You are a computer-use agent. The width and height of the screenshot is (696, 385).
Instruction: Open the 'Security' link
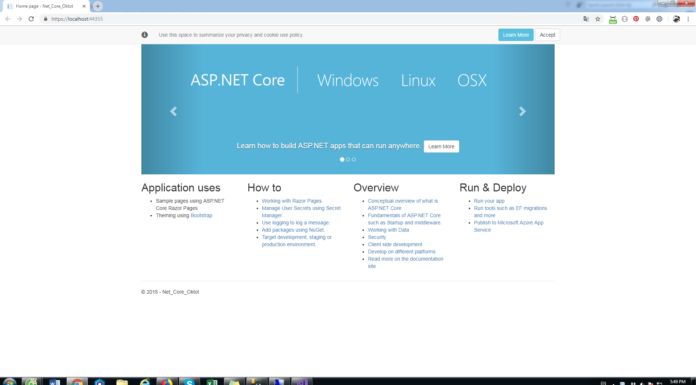376,237
